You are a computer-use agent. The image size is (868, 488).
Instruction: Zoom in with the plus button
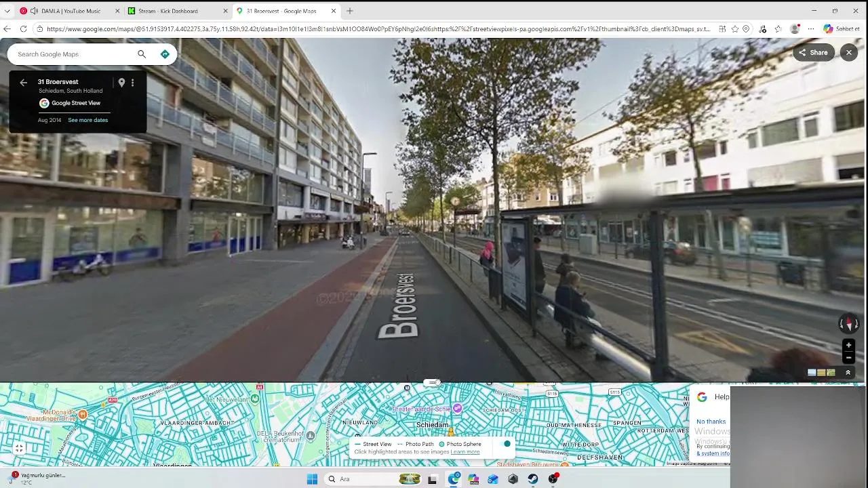848,345
